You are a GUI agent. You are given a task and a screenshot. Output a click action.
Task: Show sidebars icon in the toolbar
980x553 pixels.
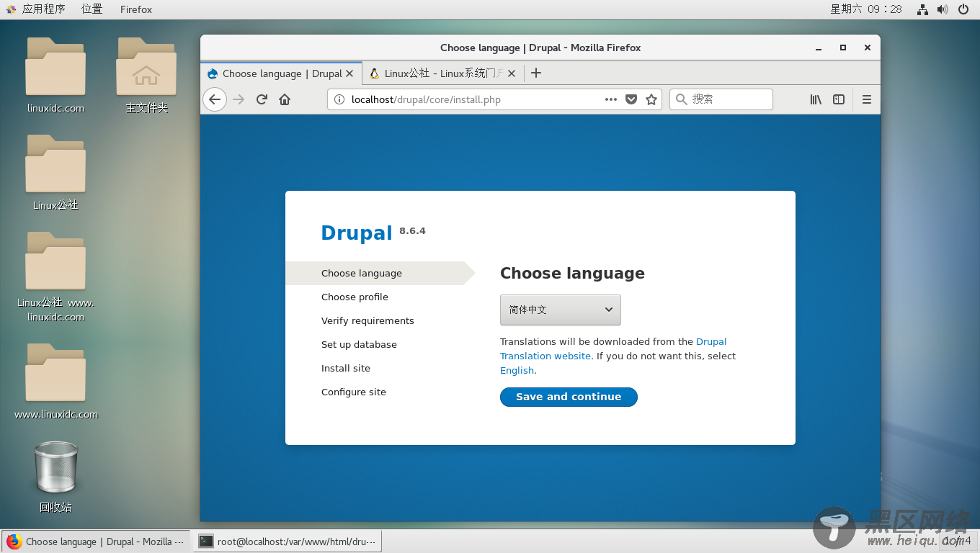click(839, 99)
